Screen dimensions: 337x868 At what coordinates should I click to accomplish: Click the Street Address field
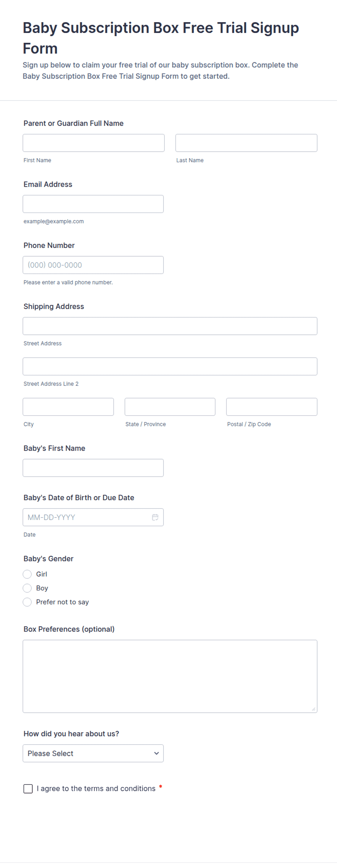coord(170,326)
